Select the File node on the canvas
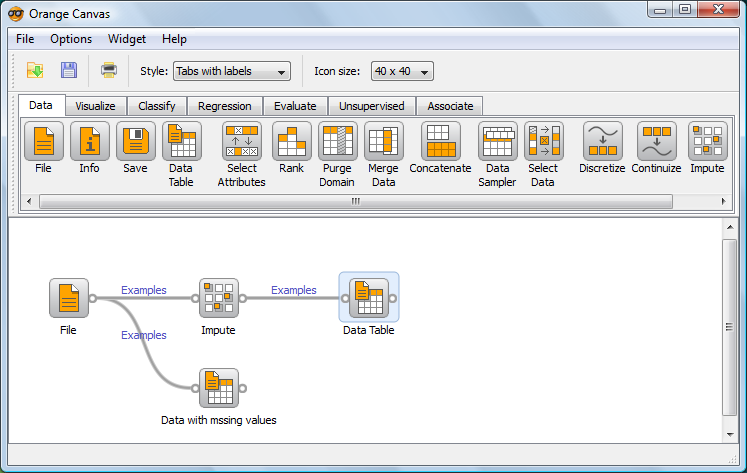 [x=69, y=298]
